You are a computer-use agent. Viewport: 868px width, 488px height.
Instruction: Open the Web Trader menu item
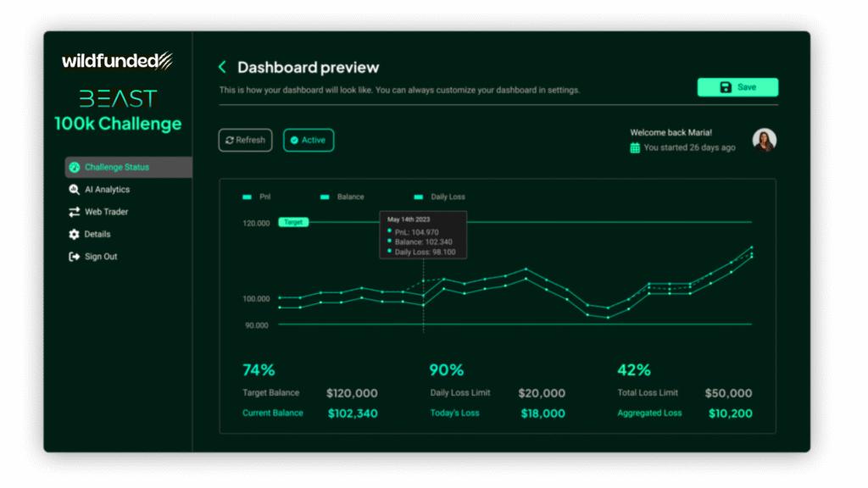tap(106, 212)
